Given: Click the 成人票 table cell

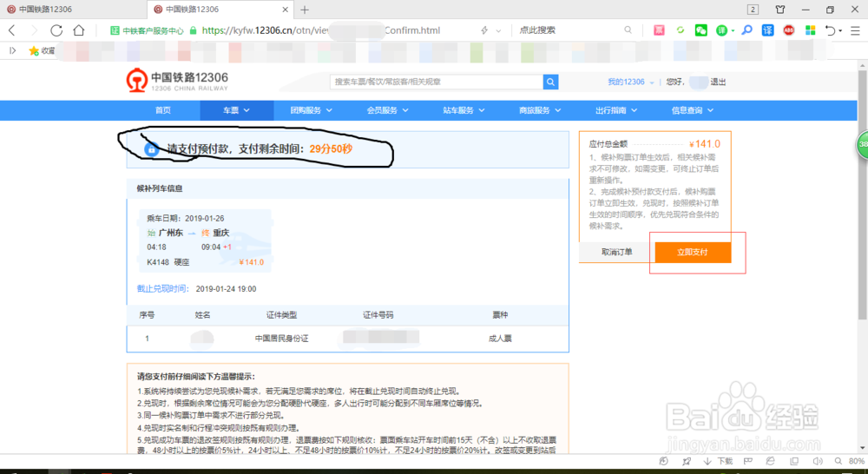Looking at the screenshot, I should point(500,339).
